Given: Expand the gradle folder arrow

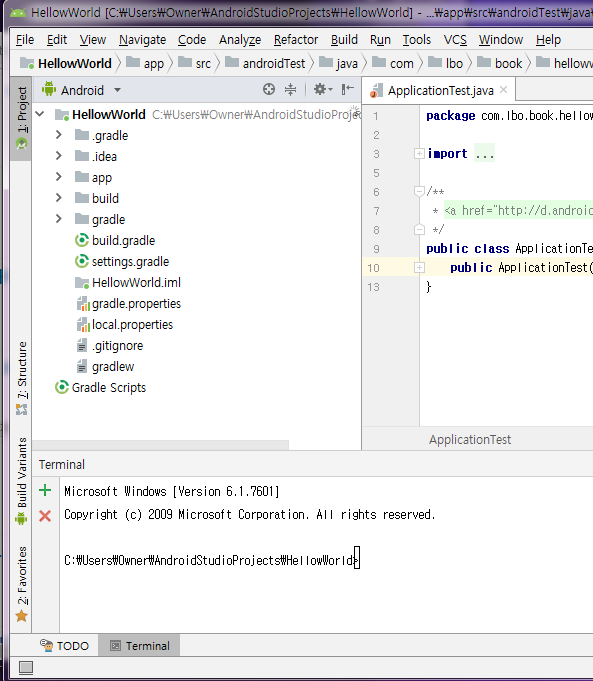Looking at the screenshot, I should [x=59, y=218].
